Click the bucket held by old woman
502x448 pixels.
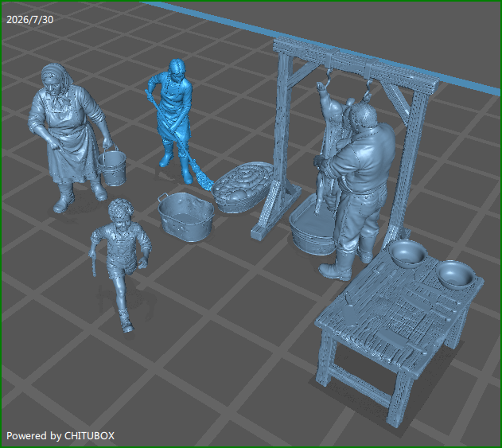point(112,166)
